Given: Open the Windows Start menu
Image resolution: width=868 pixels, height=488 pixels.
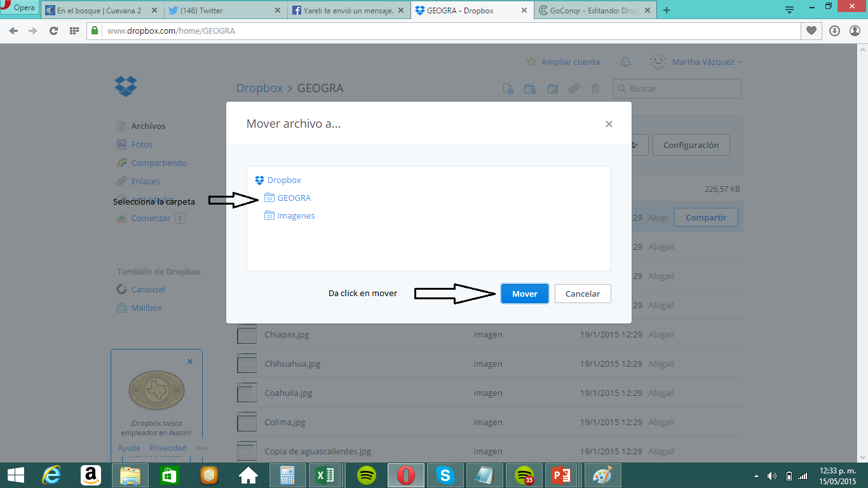Looking at the screenshot, I should click(15, 475).
